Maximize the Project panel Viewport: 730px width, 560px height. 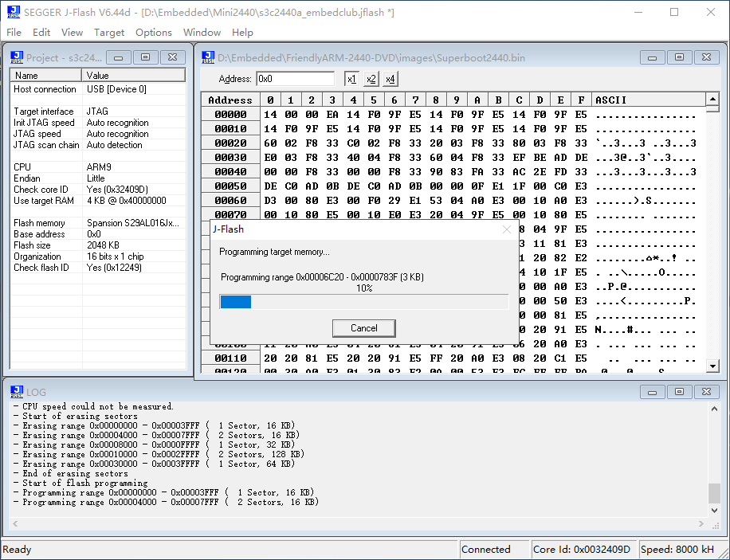pyautogui.click(x=145, y=57)
